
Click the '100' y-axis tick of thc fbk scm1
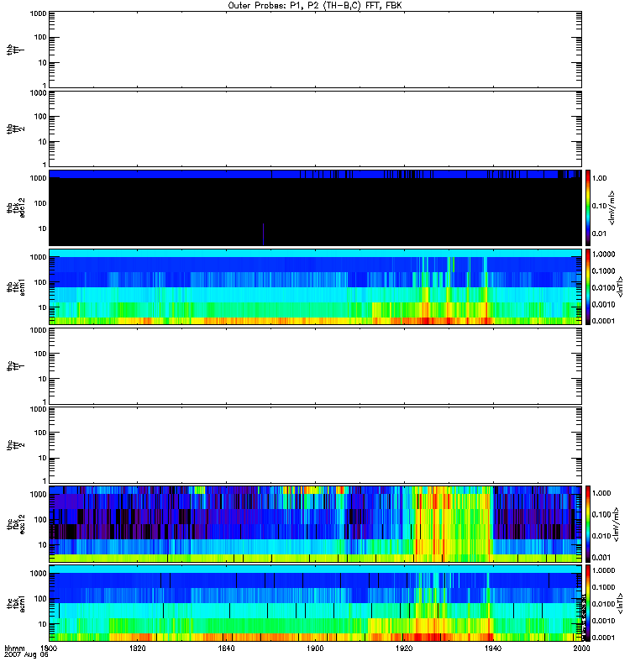click(x=40, y=599)
